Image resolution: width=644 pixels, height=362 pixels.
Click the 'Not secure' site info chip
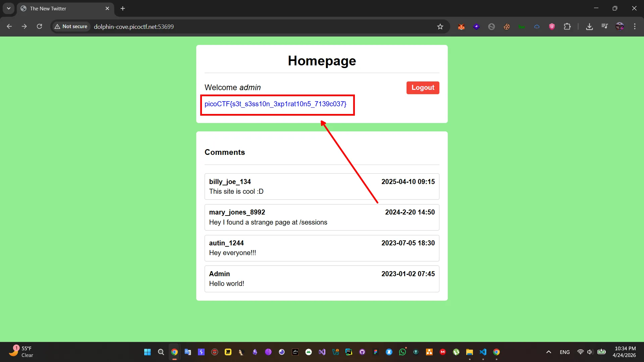pyautogui.click(x=71, y=26)
